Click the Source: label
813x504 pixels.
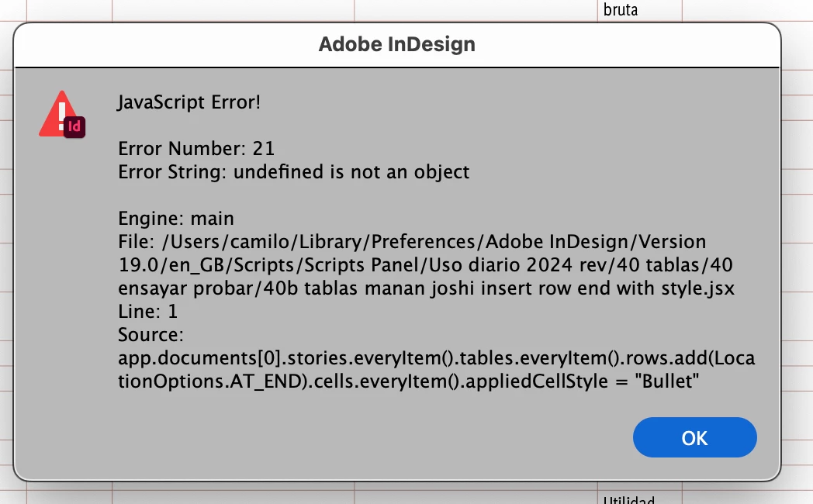click(150, 335)
